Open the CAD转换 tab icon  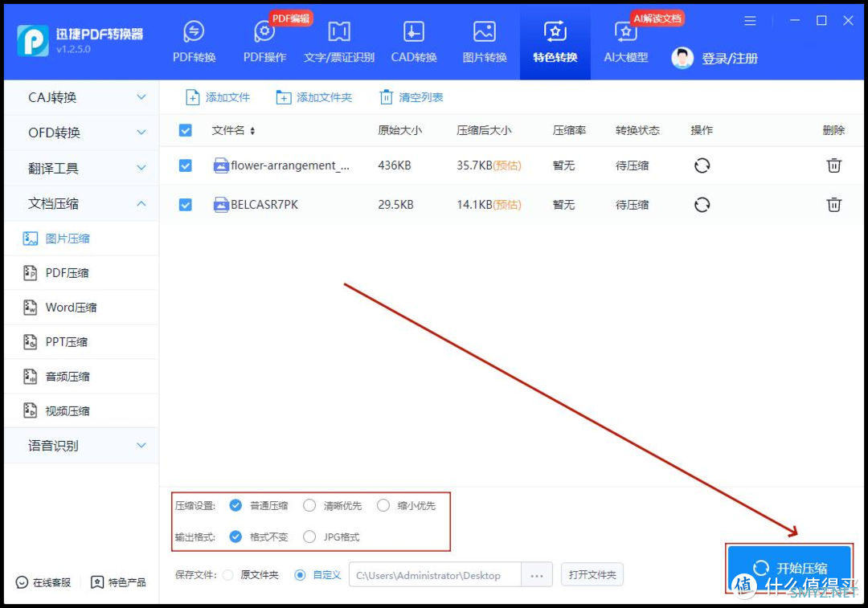click(414, 31)
